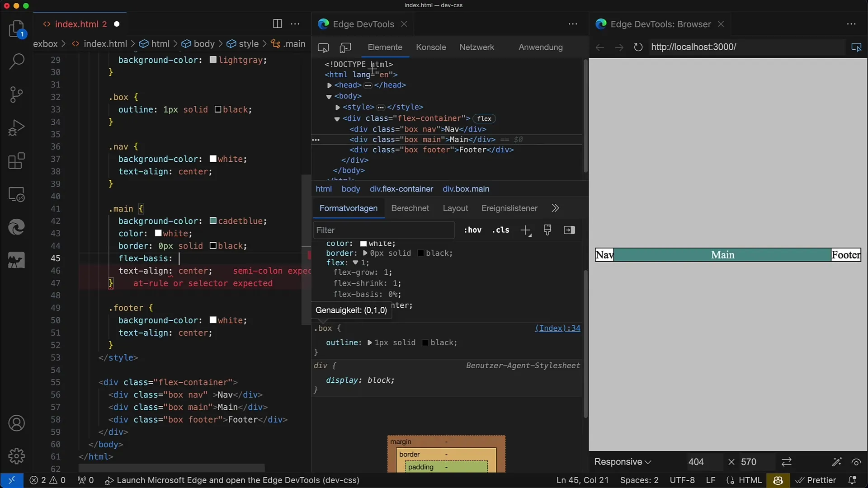Select the box footer div in DOM tree
This screenshot has height=488, width=868.
coord(431,150)
